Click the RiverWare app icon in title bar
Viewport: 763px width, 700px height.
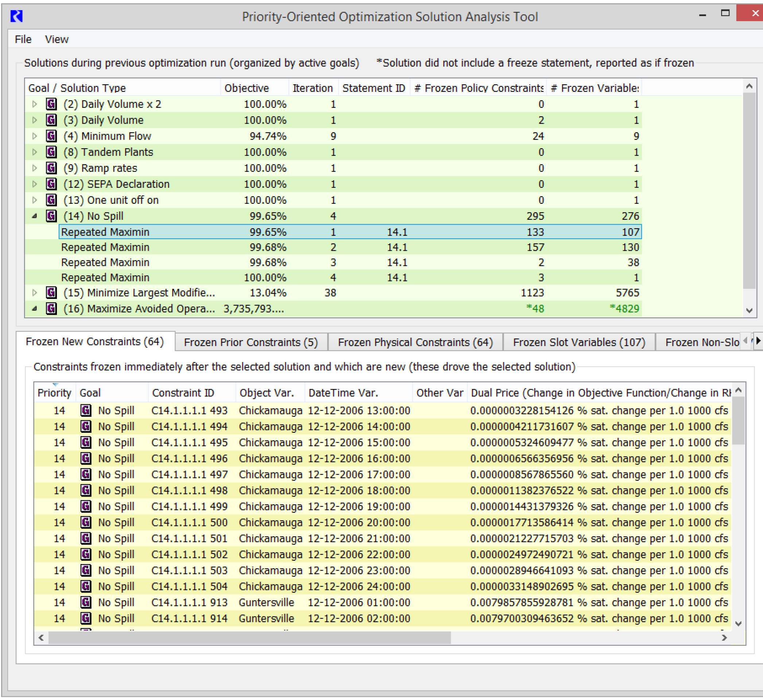[x=16, y=16]
